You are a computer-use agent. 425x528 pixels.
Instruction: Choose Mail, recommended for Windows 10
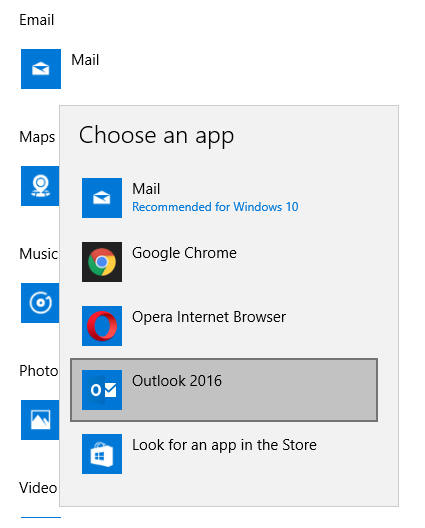pyautogui.click(x=224, y=198)
